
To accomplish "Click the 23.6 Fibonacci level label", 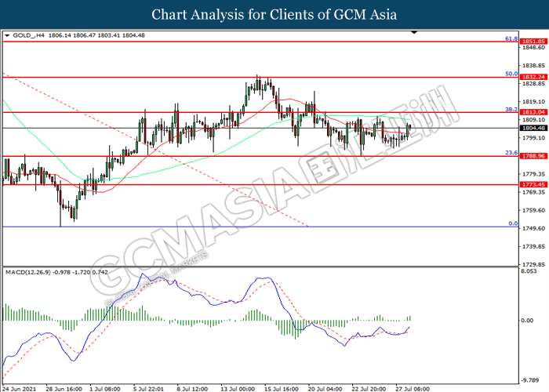I will pos(511,153).
